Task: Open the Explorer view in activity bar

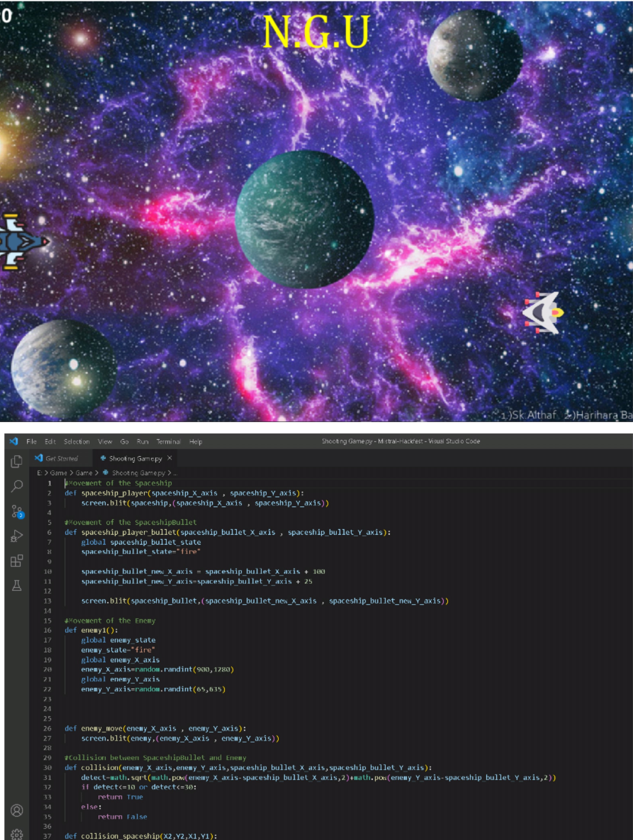Action: point(16,461)
